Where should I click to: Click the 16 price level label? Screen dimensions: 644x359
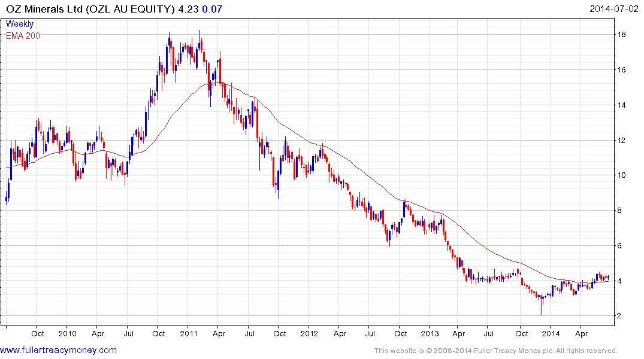click(622, 70)
